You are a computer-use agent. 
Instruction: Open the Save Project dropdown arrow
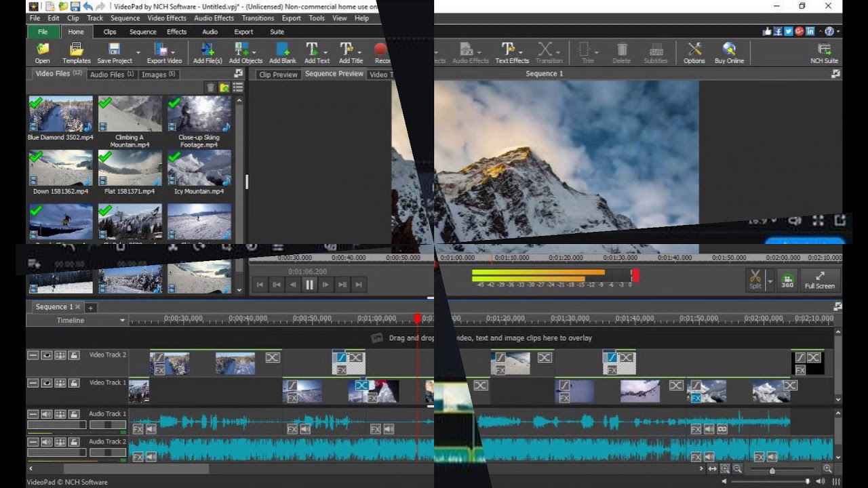point(138,52)
